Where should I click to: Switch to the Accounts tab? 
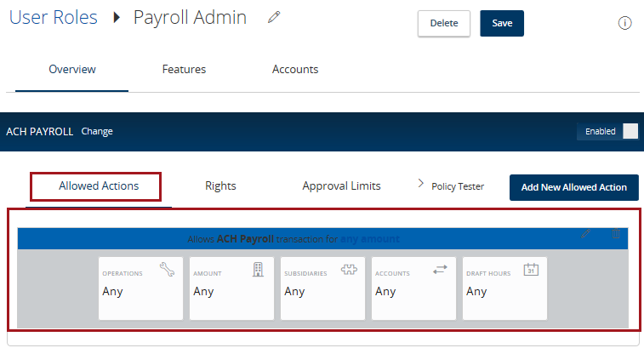click(x=295, y=70)
